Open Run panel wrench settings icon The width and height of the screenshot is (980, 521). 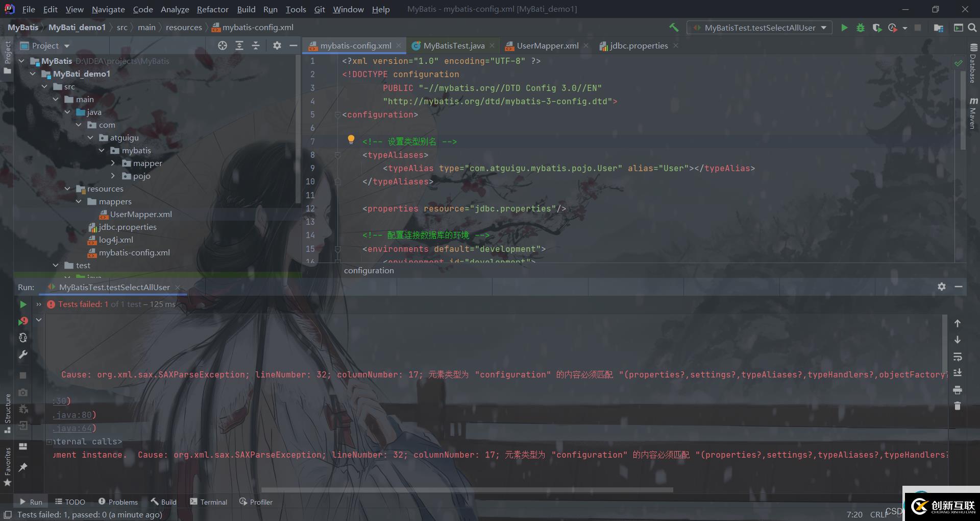23,354
